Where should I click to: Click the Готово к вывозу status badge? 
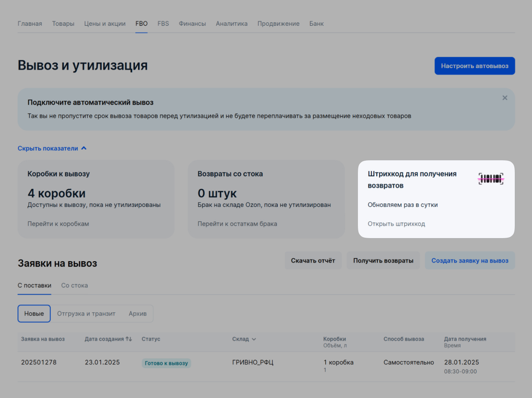pos(166,363)
